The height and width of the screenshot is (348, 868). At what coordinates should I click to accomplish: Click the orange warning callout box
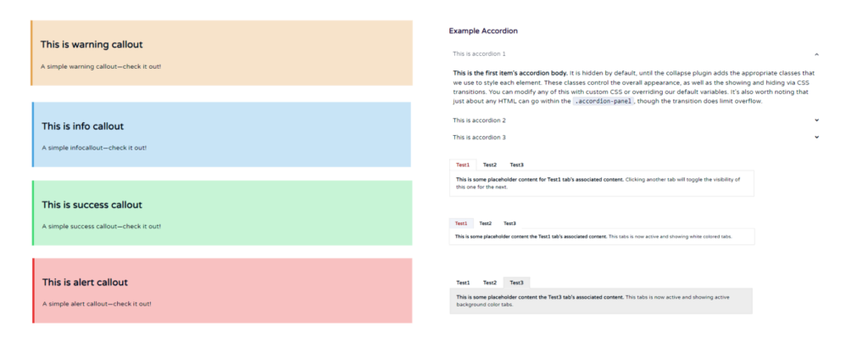[x=221, y=53]
